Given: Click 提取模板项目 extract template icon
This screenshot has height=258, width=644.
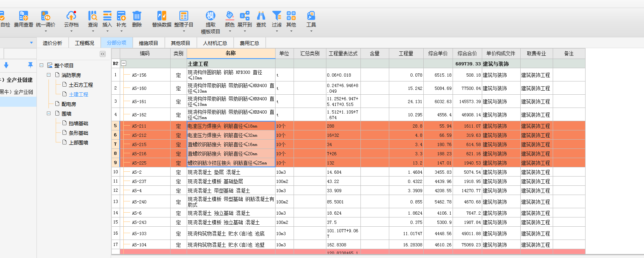Looking at the screenshot, I should tap(211, 16).
